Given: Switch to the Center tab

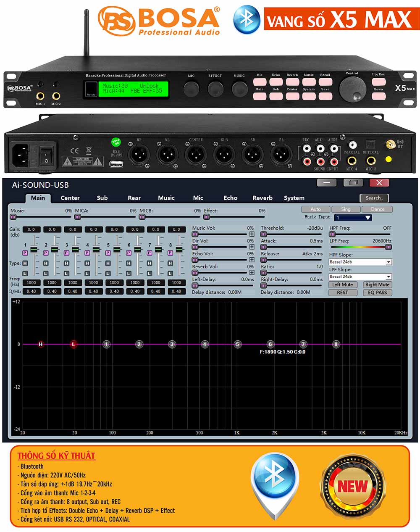Looking at the screenshot, I should (70, 198).
